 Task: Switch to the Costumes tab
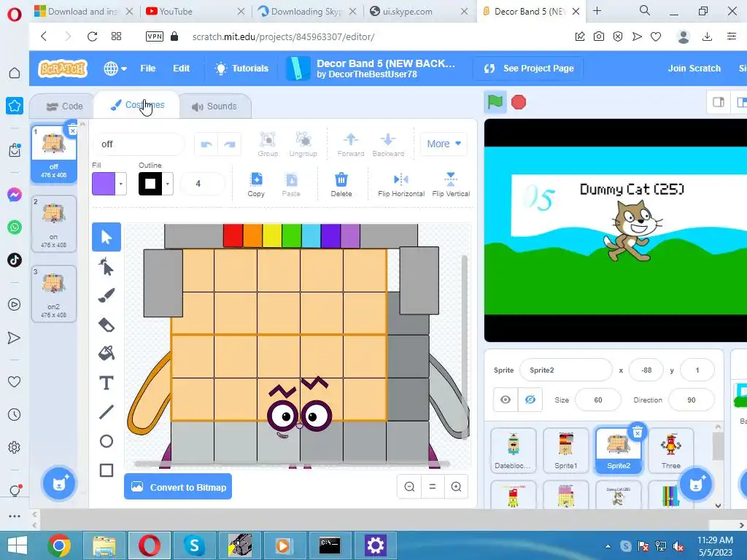[x=136, y=105]
